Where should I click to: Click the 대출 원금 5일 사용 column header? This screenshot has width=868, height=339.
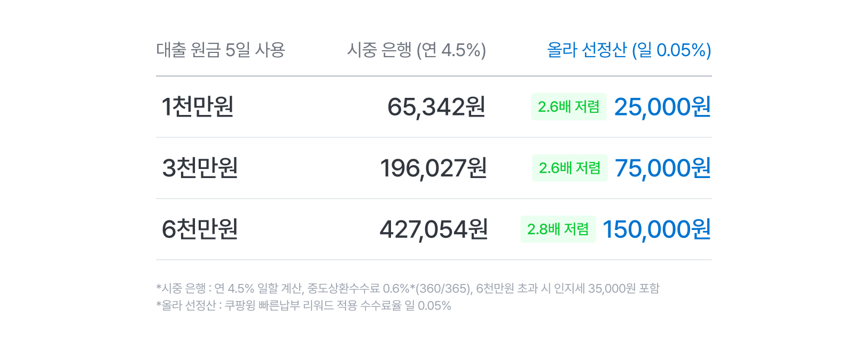pos(221,50)
